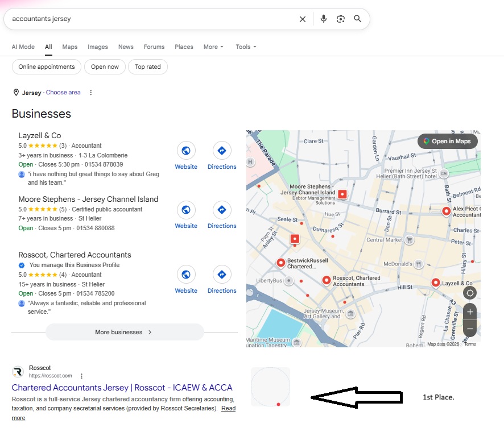This screenshot has height=432, width=504.
Task: Click the Central Market shopping cart icon on map
Action: (409, 240)
